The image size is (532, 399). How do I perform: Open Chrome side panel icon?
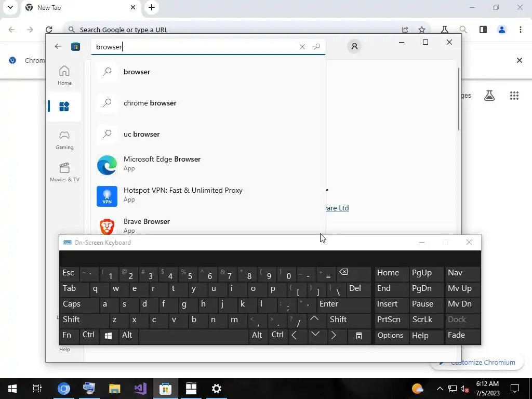483,30
